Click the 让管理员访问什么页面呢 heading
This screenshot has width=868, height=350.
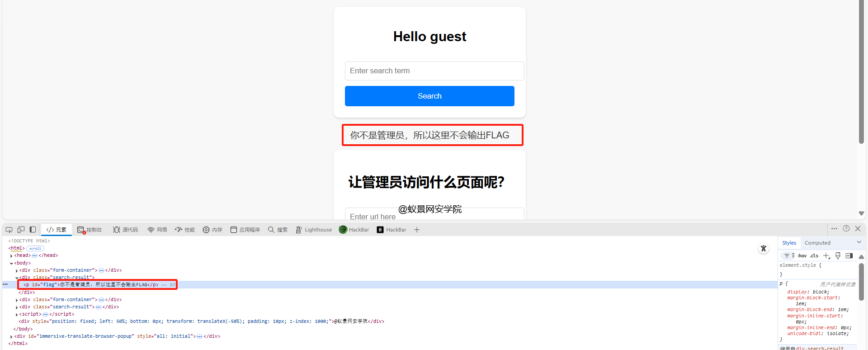tap(426, 182)
